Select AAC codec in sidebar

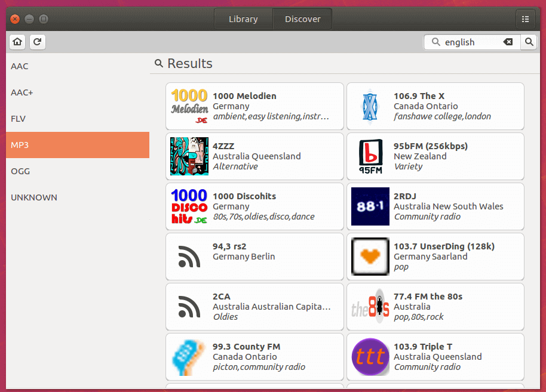pos(78,66)
